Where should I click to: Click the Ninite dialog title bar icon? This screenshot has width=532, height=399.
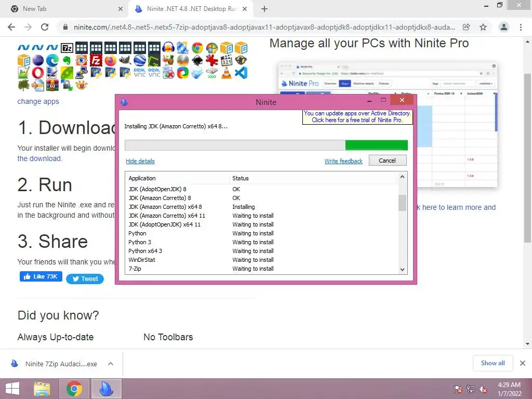(124, 102)
